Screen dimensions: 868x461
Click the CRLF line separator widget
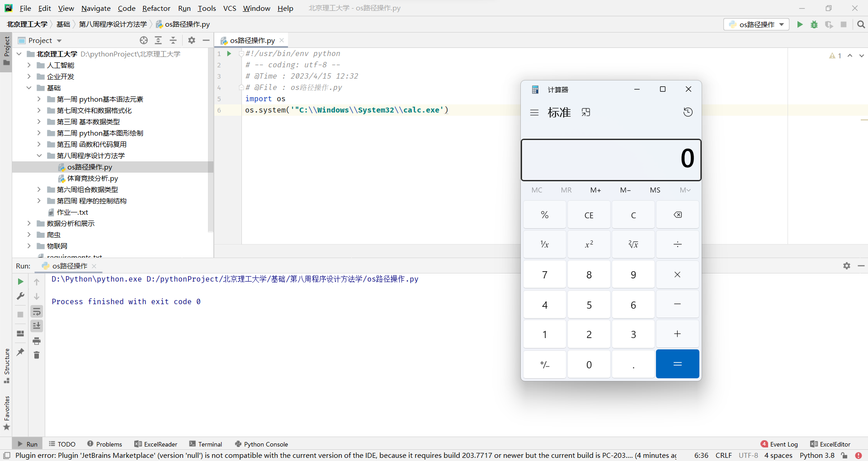click(x=723, y=456)
